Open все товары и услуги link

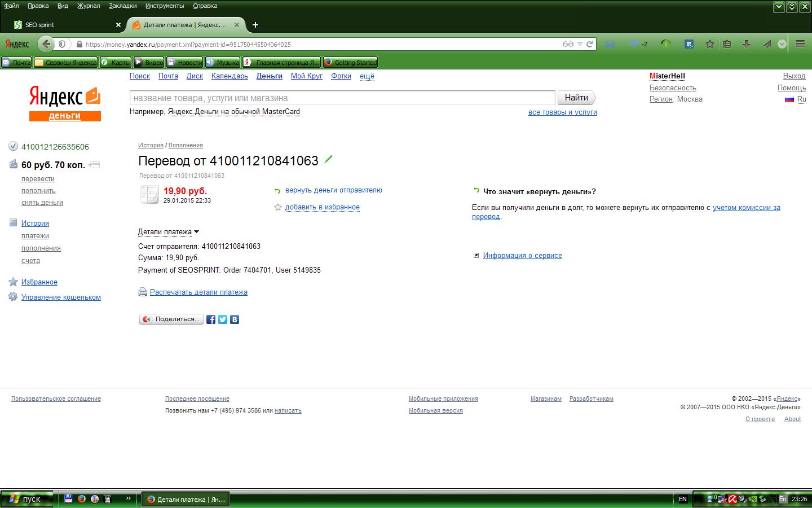pos(563,112)
